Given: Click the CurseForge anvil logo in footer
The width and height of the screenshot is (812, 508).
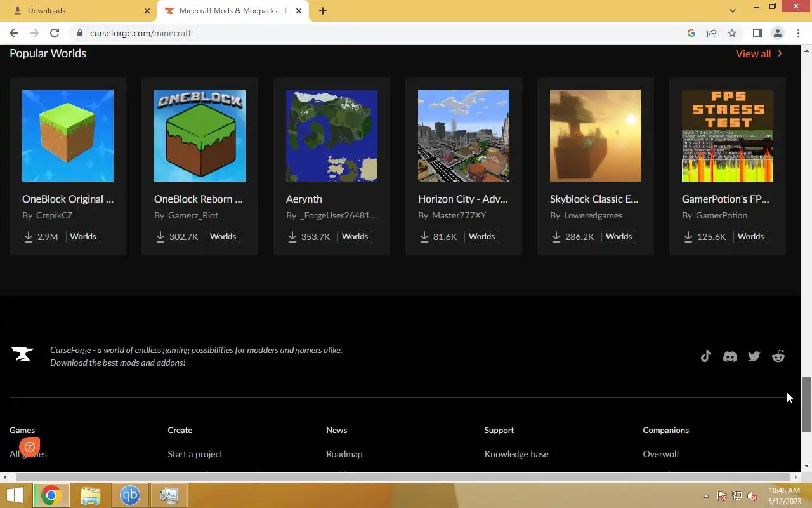Looking at the screenshot, I should [22, 354].
